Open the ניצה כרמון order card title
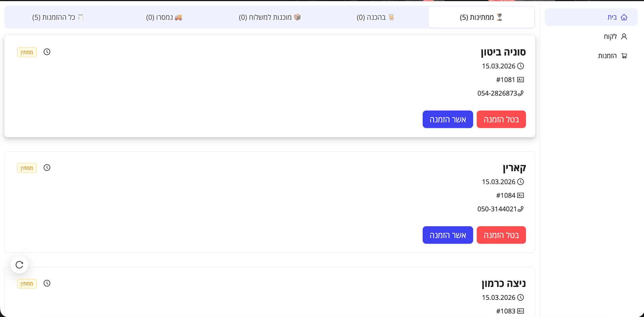Screen dimensions: 644x317 tap(503, 283)
